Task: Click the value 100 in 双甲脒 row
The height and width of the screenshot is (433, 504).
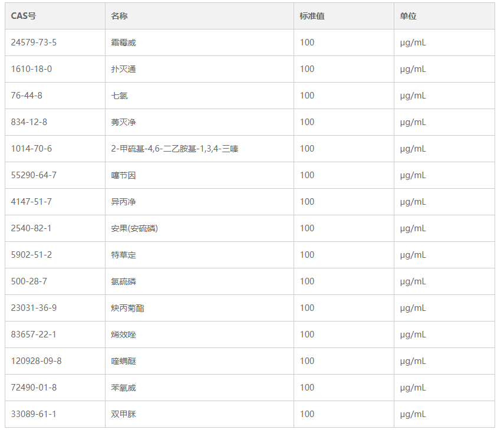Action: click(307, 414)
